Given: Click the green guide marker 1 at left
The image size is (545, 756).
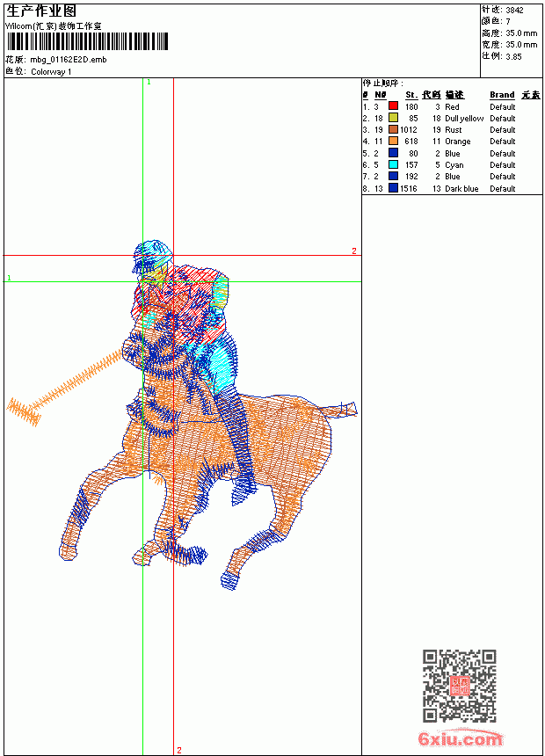Looking at the screenshot, I should (x=9, y=278).
